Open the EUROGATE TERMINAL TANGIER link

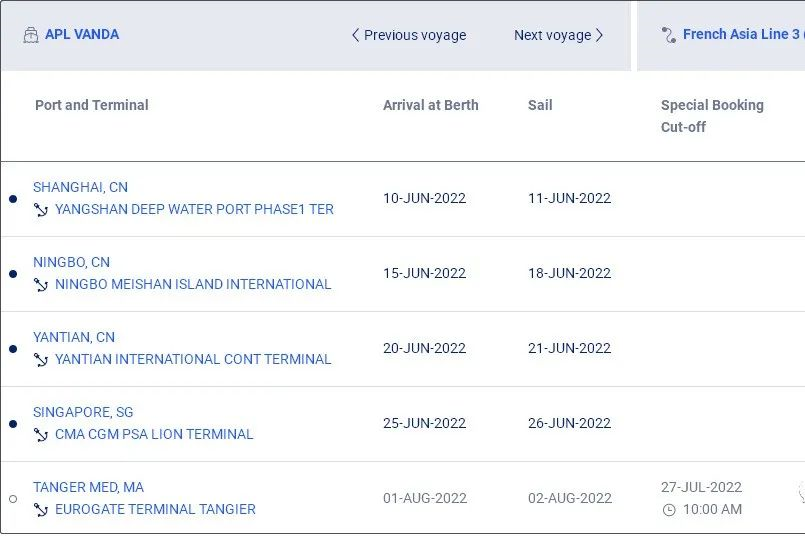[155, 509]
